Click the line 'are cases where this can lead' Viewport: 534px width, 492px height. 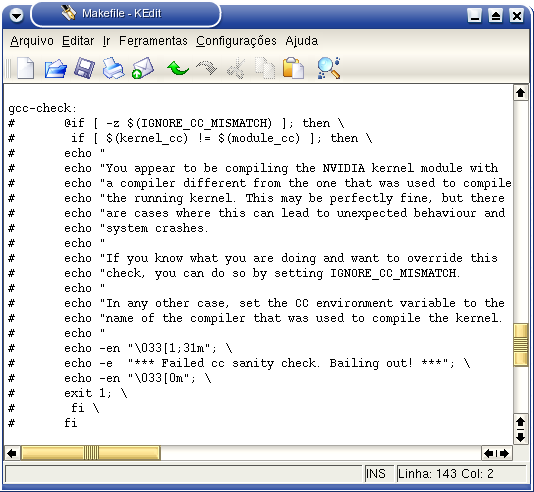(256, 213)
